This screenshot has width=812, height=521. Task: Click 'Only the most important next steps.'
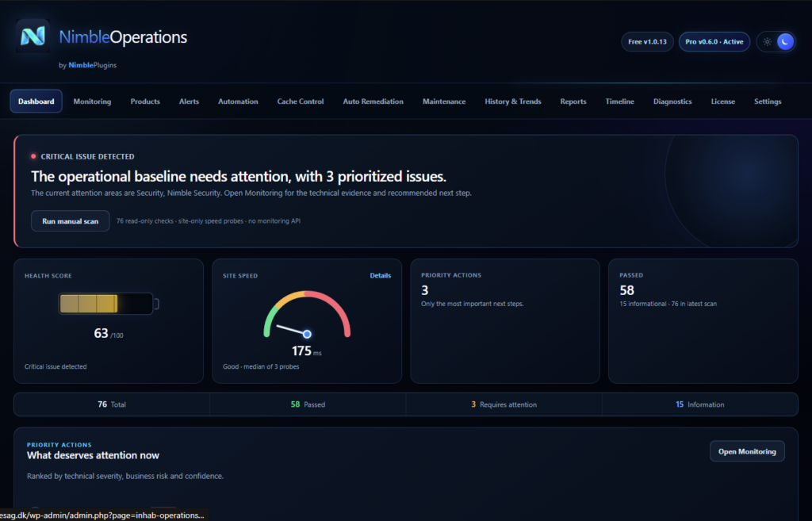click(473, 304)
